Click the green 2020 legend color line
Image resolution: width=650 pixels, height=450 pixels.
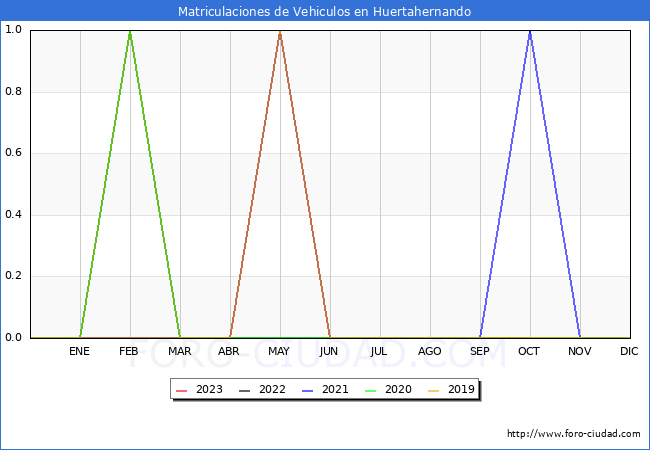371,391
